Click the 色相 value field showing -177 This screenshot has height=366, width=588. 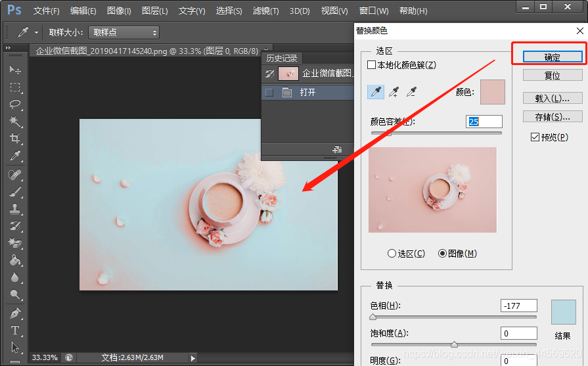[x=518, y=306]
